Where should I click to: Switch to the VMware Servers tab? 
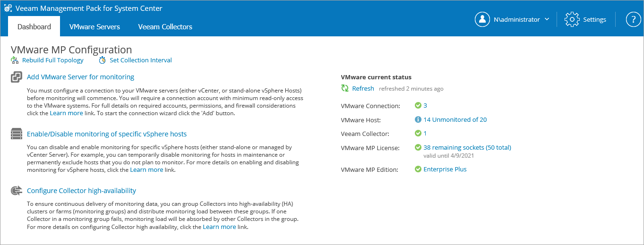pos(94,26)
